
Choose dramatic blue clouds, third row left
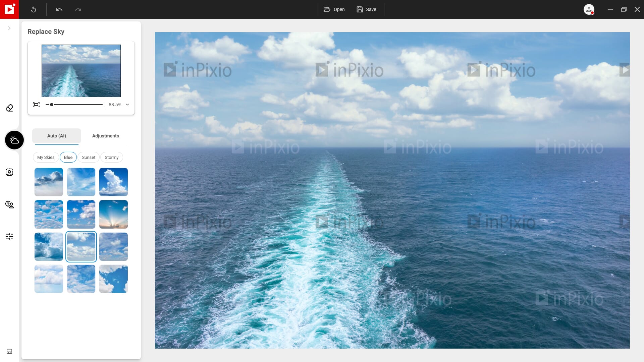tap(49, 247)
